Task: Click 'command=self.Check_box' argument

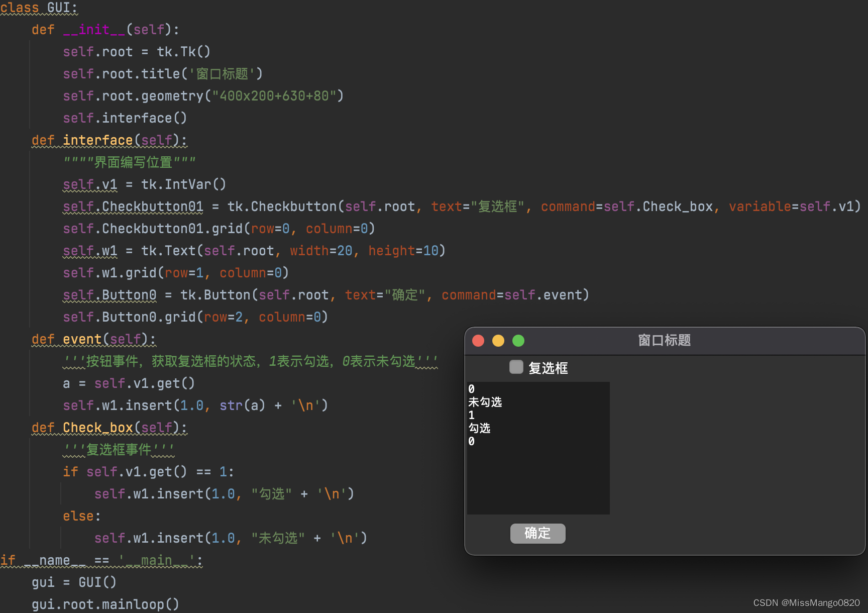Action: point(627,207)
